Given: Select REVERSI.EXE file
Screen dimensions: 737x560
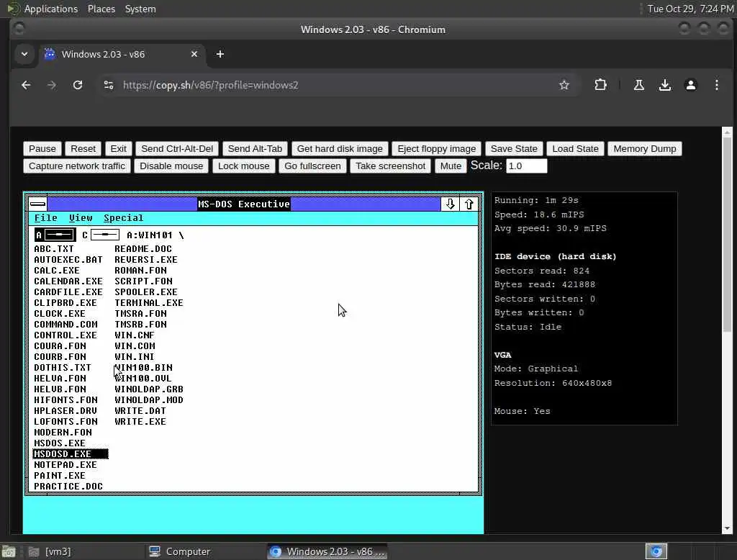Looking at the screenshot, I should point(146,260).
